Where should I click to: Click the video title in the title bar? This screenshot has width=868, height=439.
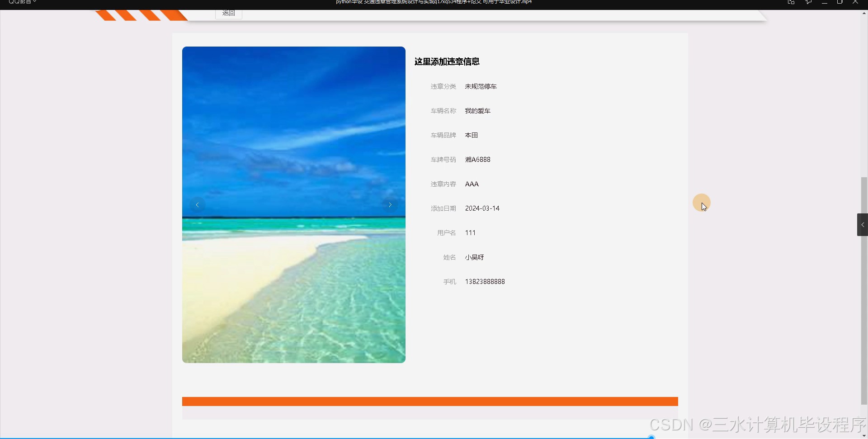pyautogui.click(x=433, y=2)
